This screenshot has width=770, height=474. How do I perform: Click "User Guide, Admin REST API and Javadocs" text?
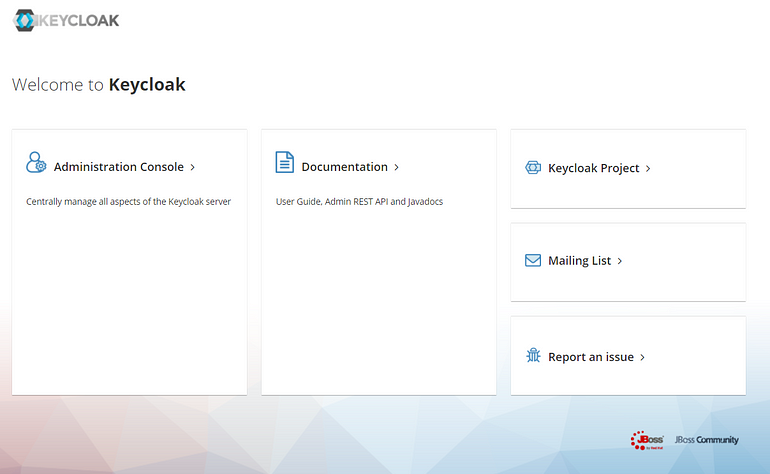pos(359,201)
